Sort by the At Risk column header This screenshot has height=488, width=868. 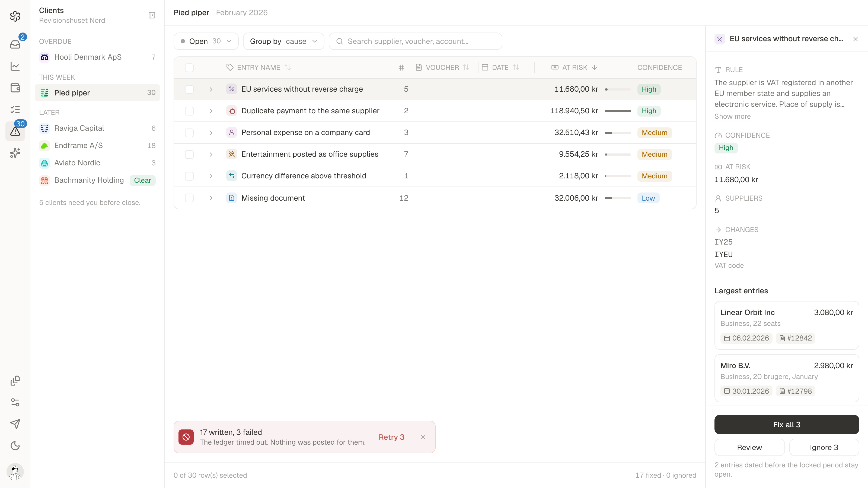point(575,67)
